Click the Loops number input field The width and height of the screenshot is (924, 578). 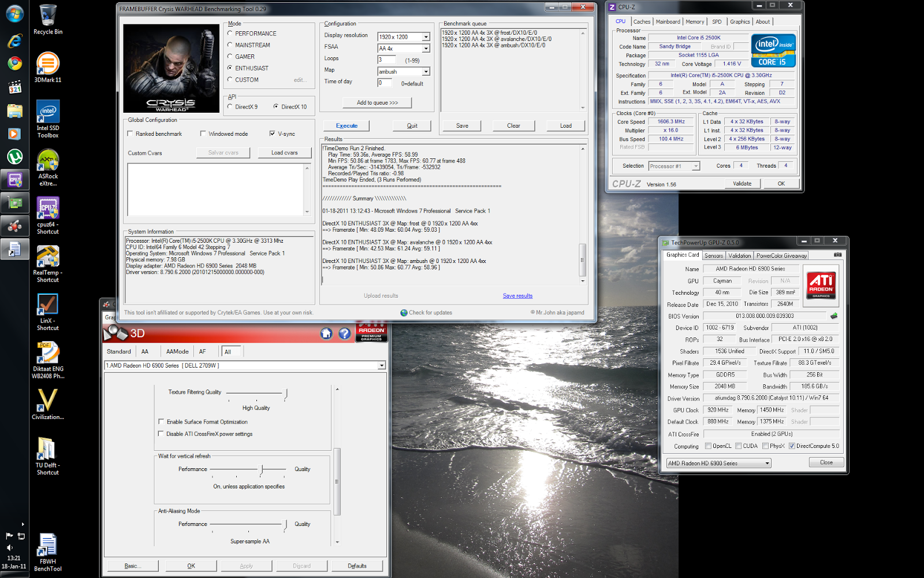(386, 60)
